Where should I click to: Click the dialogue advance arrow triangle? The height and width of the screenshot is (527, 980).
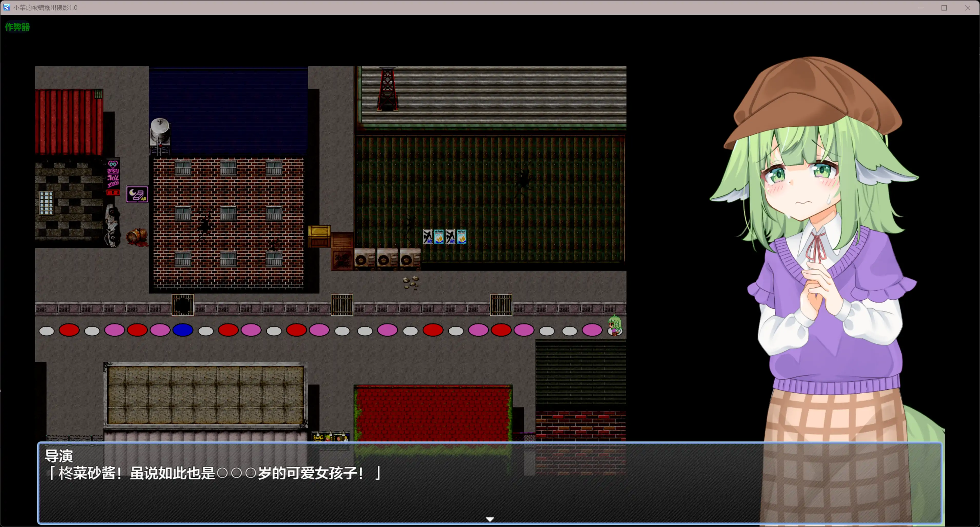490,519
